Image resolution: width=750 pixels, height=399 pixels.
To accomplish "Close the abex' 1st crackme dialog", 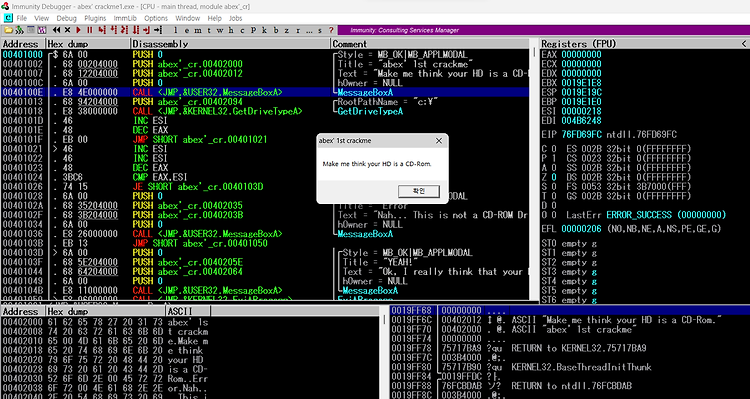I will 439,141.
